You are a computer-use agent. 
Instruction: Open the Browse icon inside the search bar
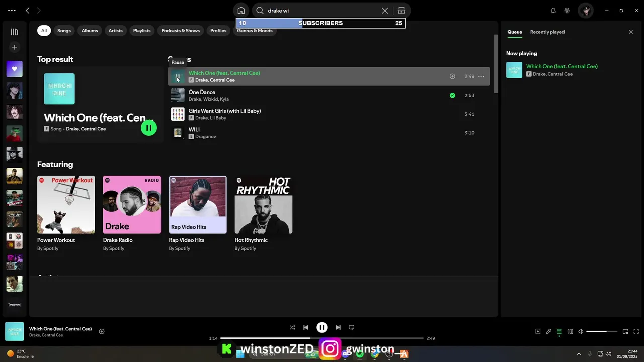(x=401, y=10)
